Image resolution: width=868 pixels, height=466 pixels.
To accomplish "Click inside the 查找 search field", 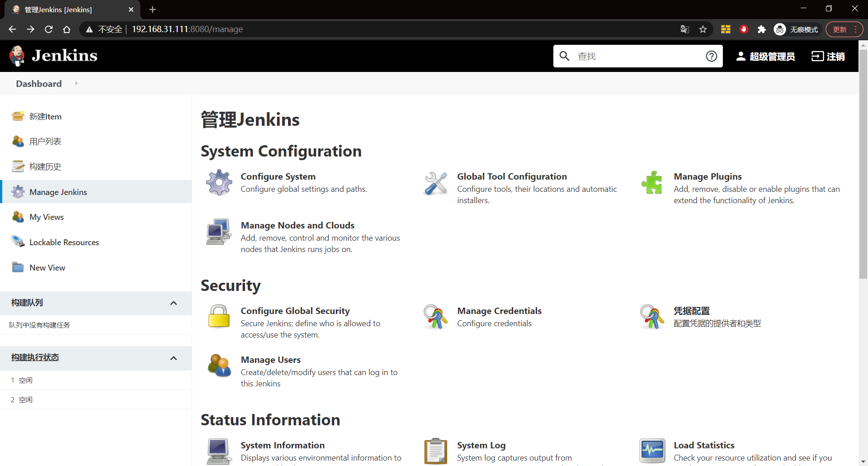I will click(637, 56).
